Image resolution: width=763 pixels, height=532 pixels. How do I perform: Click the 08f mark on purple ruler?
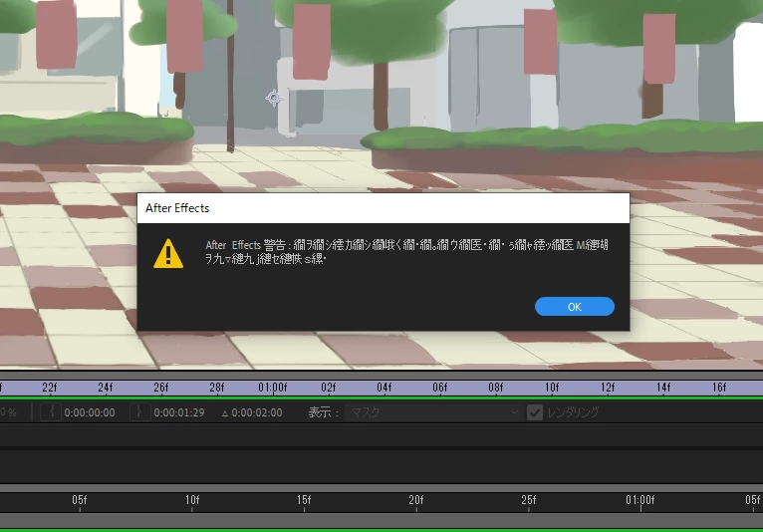pos(496,388)
